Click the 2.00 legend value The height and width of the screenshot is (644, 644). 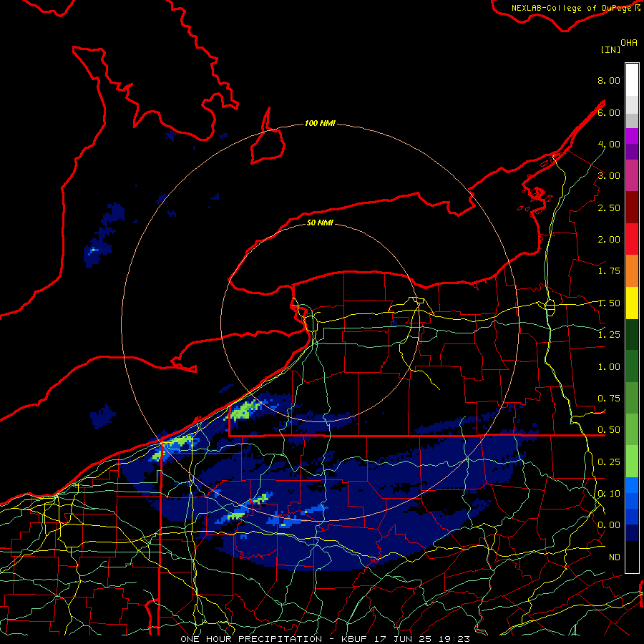[609, 240]
